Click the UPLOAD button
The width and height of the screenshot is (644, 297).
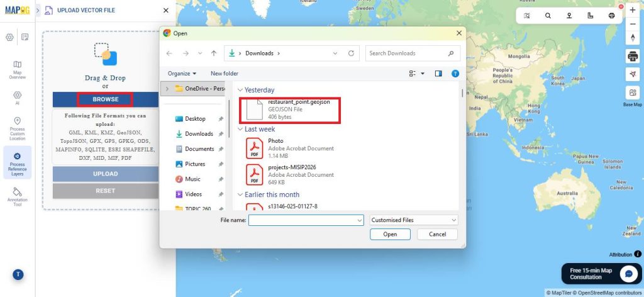106,174
